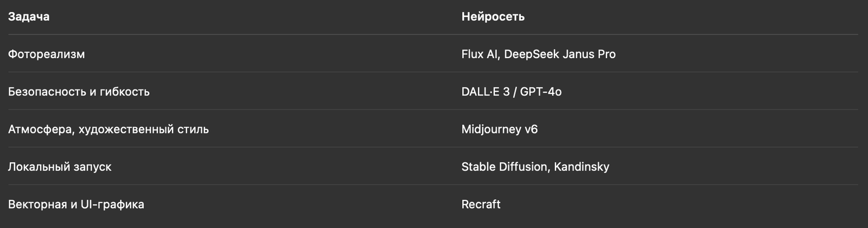
Task: Click the Recraft cell
Action: click(x=481, y=205)
